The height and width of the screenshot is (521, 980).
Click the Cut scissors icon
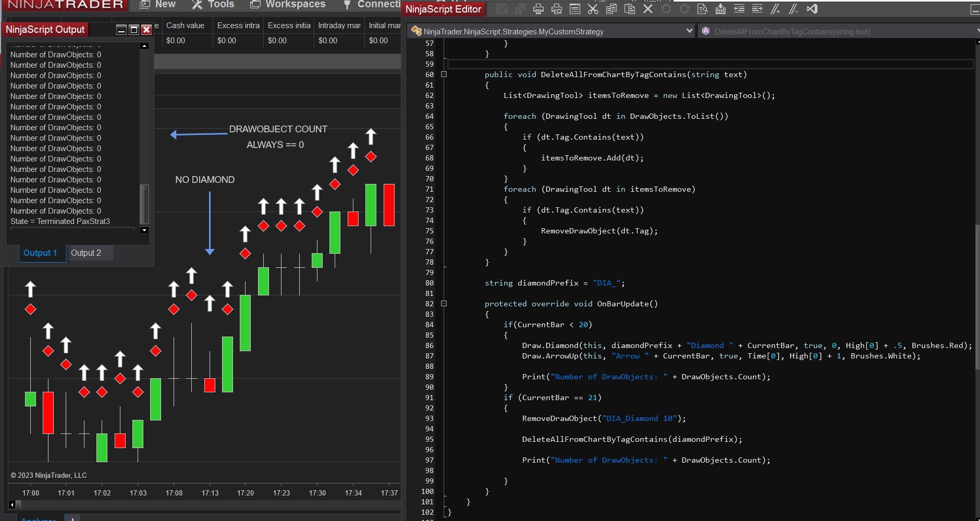[593, 9]
